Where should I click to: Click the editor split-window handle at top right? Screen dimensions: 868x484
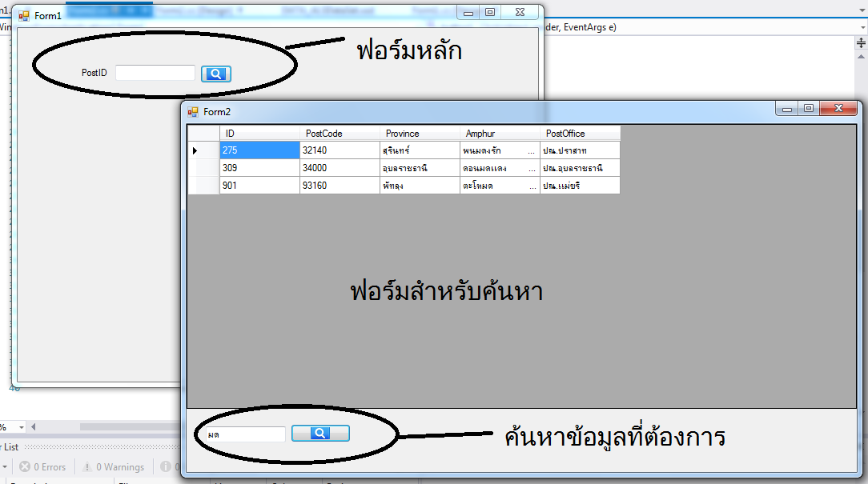pos(861,43)
